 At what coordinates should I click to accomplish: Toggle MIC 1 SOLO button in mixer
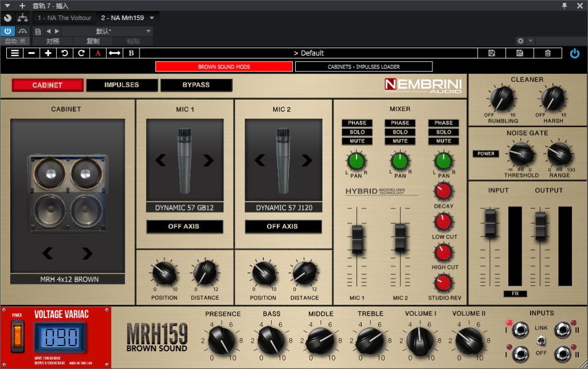pos(357,132)
